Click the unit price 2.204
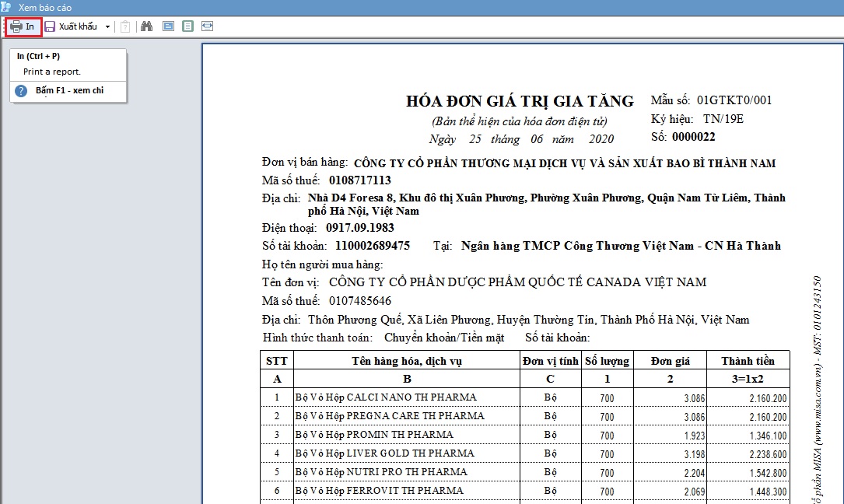Viewport: 844px width, 504px height. (695, 474)
